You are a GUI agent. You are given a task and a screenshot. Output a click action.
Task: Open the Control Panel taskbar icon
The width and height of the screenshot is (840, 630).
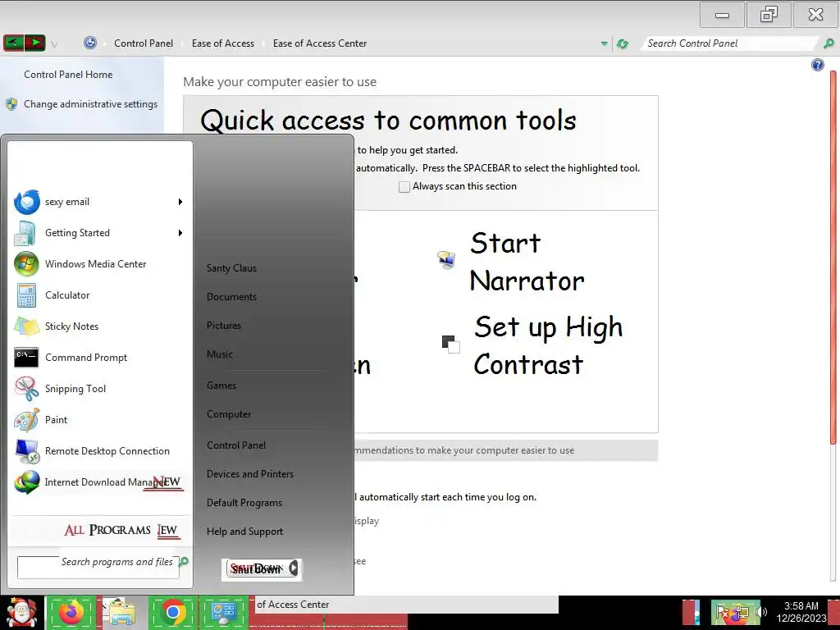[x=223, y=612]
